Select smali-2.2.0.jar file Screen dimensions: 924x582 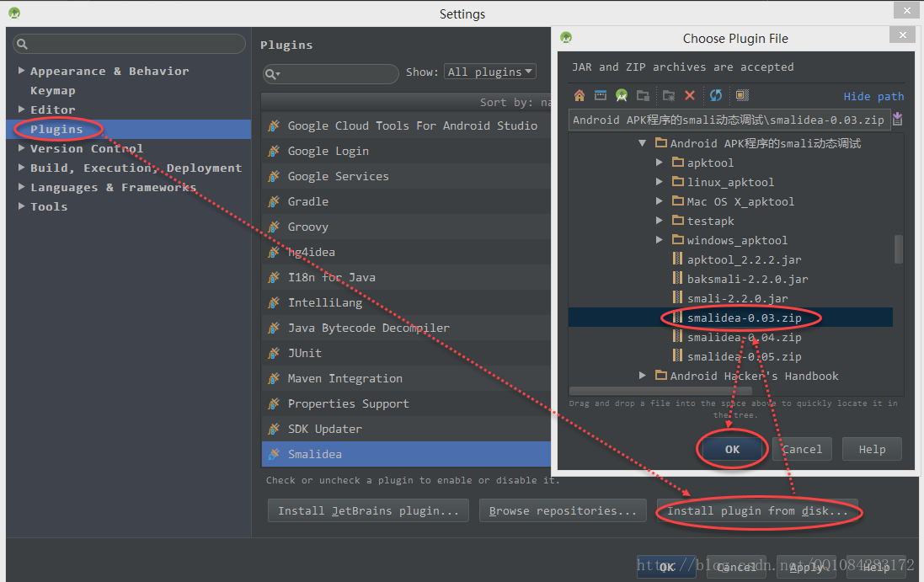tap(737, 298)
